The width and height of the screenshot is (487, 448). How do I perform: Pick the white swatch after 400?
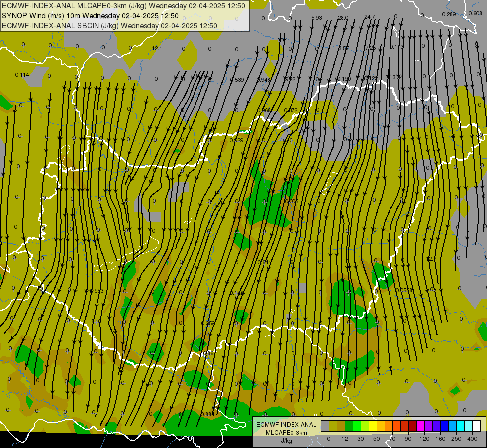point(476,426)
